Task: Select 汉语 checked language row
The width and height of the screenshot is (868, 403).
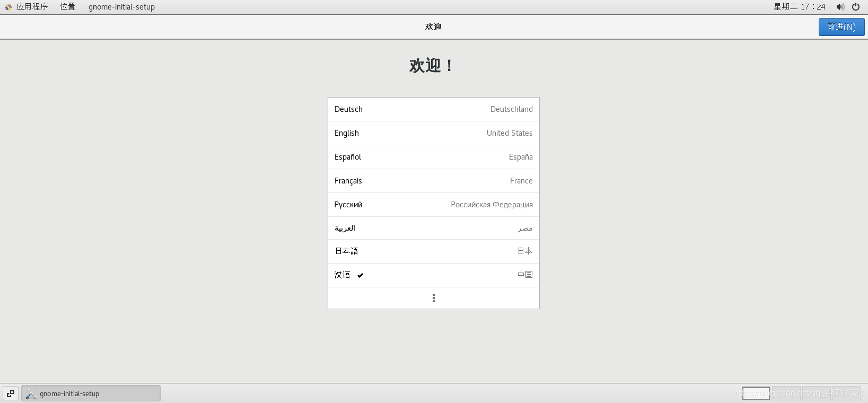Action: tap(434, 275)
